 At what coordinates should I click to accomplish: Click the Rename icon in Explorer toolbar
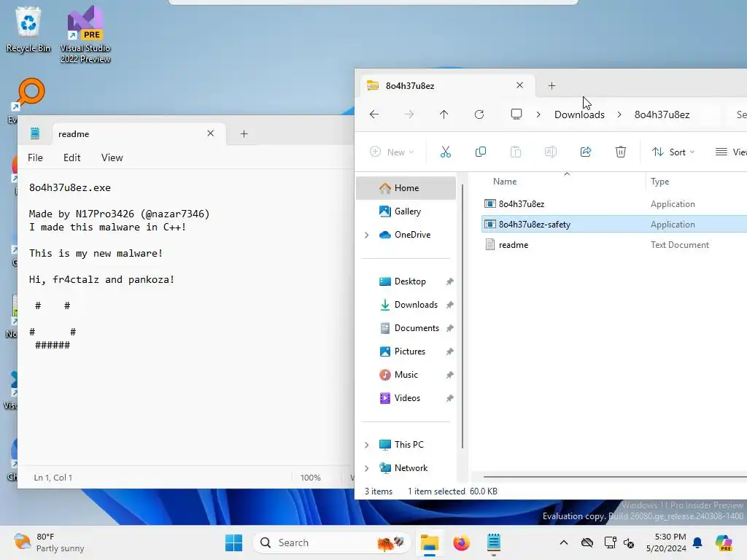(550, 152)
